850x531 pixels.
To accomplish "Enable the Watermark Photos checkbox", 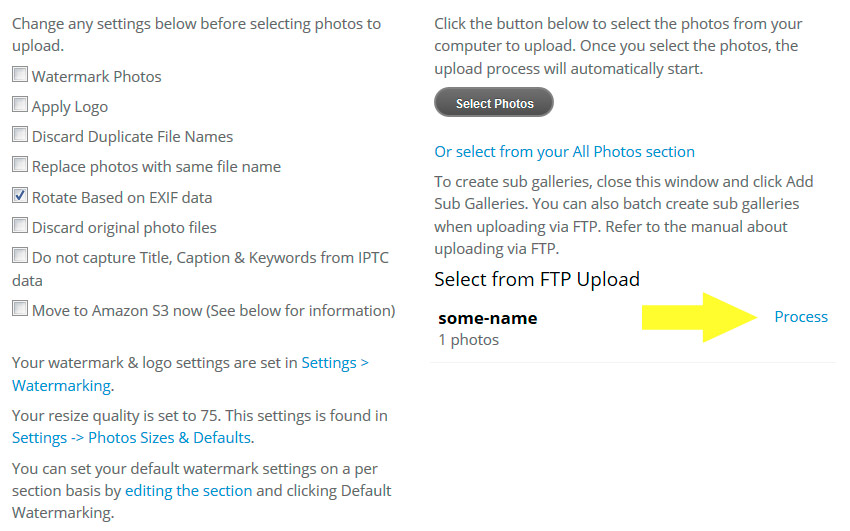I will click(x=20, y=74).
